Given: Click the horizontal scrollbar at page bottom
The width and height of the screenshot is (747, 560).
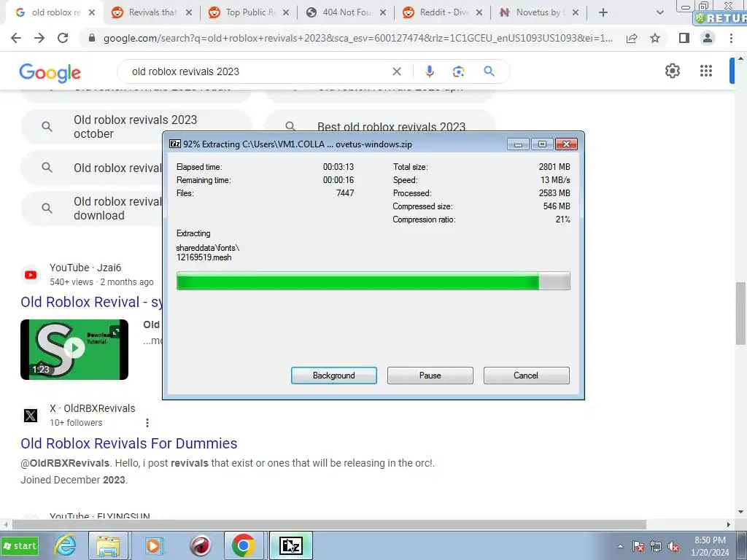Looking at the screenshot, I should click(x=329, y=524).
